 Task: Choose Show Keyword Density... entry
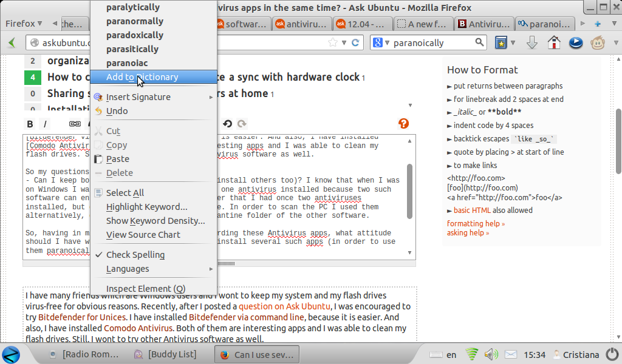[x=154, y=221]
